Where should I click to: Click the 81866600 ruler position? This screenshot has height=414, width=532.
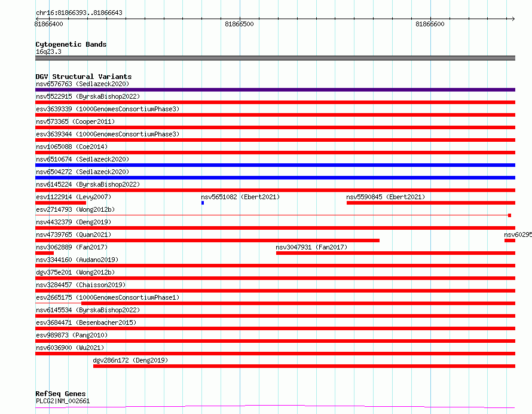[430, 24]
